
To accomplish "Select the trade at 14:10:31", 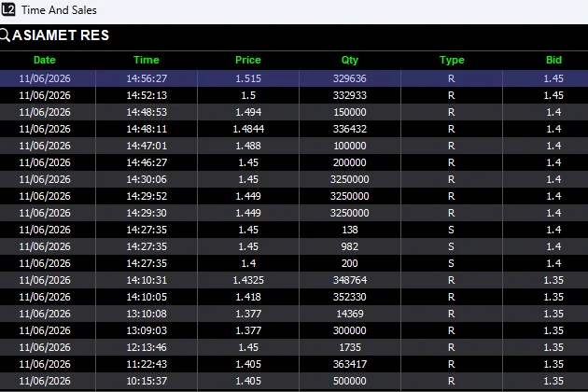I will [294, 280].
